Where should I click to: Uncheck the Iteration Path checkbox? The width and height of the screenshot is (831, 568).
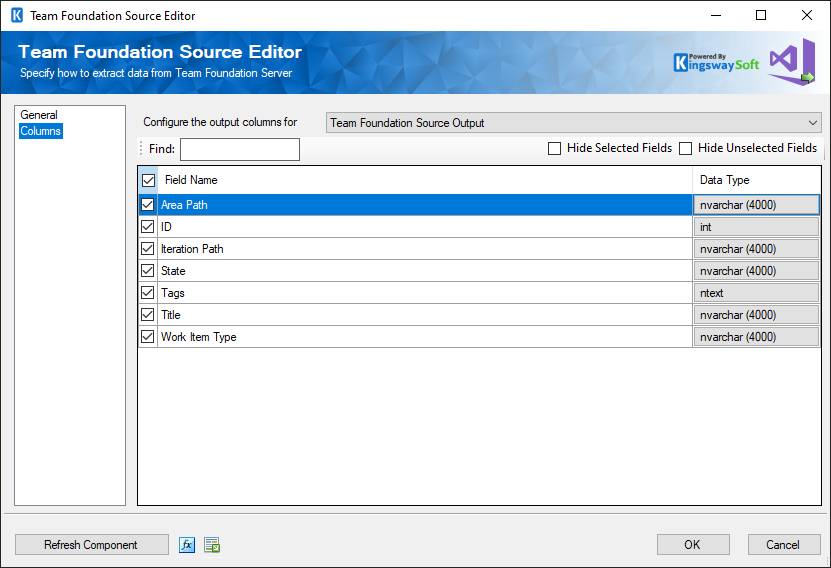point(148,248)
